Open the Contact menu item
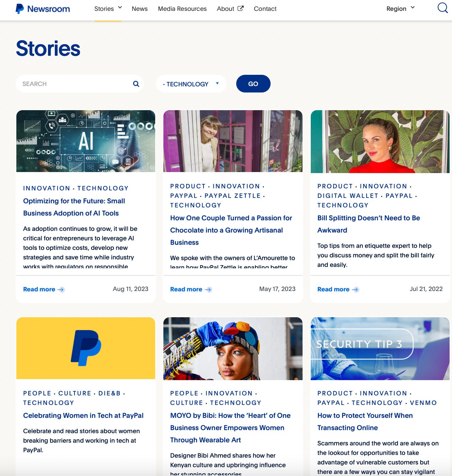452x476 pixels. pyautogui.click(x=265, y=9)
